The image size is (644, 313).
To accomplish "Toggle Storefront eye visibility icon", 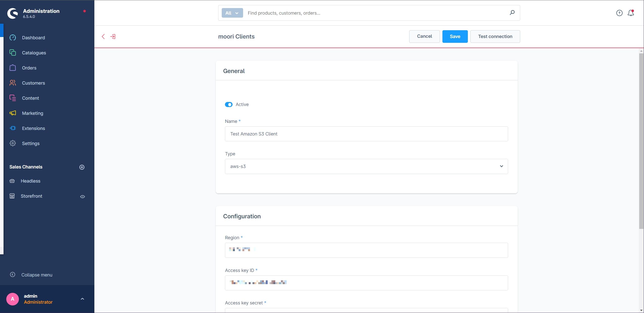I will pyautogui.click(x=82, y=196).
